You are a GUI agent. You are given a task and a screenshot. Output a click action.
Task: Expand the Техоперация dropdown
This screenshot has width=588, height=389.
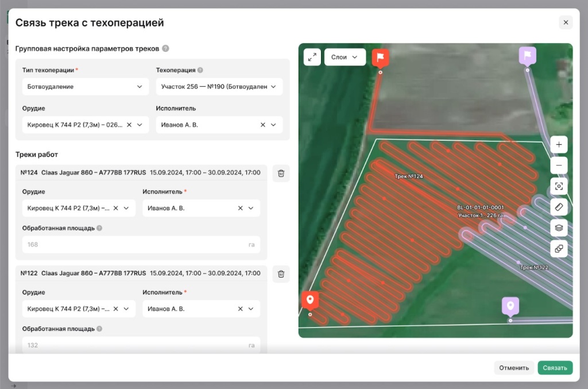tap(219, 87)
